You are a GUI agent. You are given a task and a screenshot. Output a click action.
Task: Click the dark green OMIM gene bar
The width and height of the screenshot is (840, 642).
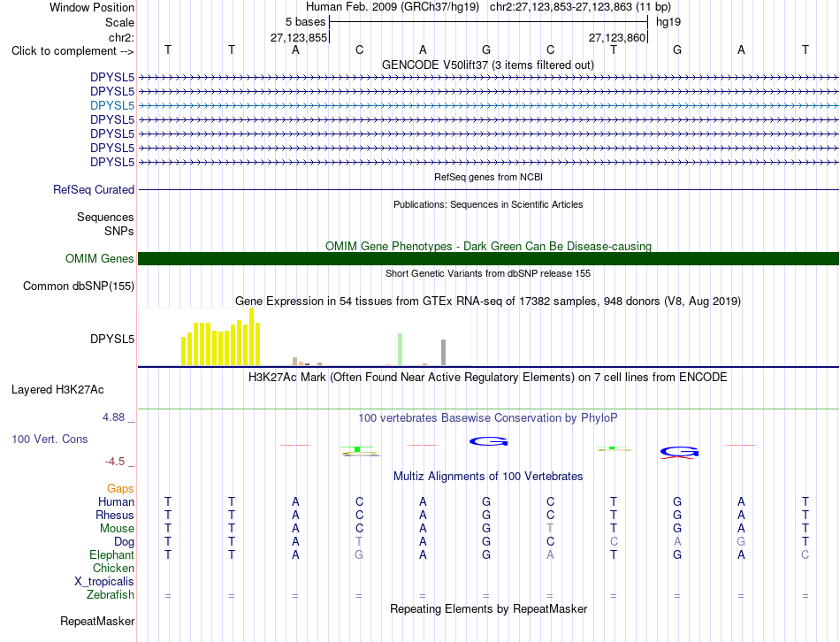488,259
